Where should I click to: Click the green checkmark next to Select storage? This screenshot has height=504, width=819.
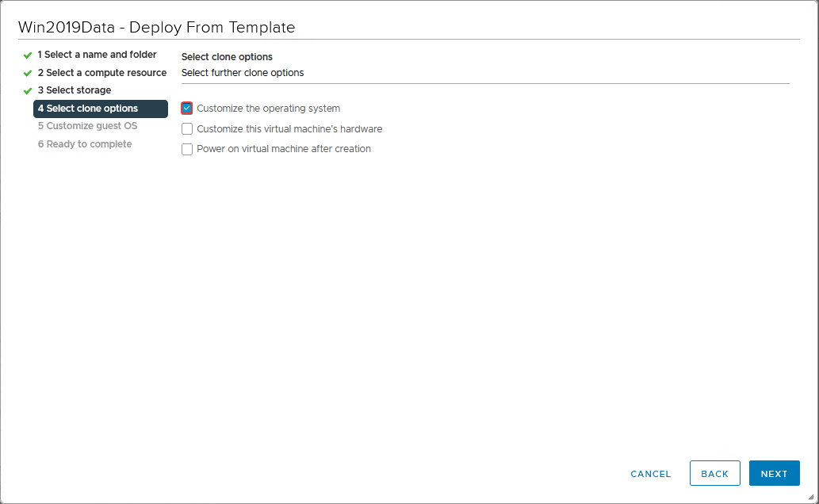28,91
